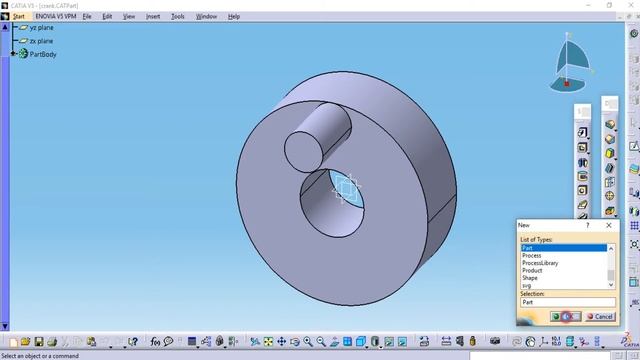Open the View menu
Image resolution: width=640 pixels, height=360 pixels.
(x=129, y=16)
